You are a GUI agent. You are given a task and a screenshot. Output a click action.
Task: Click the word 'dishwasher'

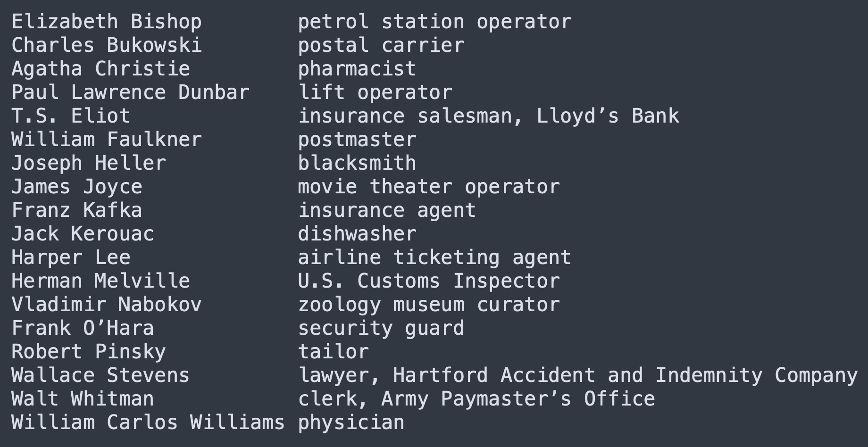pos(357,234)
